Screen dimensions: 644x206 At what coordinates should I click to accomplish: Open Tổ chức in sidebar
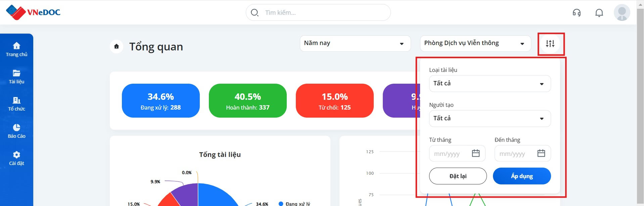coord(16,104)
